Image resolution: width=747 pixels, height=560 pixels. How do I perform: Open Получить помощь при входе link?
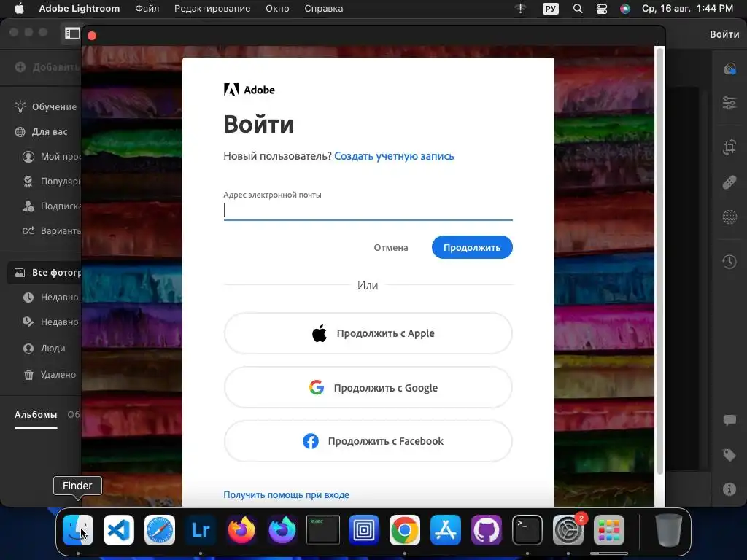point(286,495)
